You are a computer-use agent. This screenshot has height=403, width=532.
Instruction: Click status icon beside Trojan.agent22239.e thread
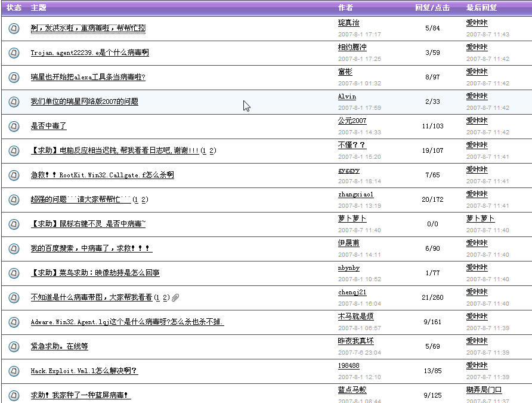pos(14,53)
